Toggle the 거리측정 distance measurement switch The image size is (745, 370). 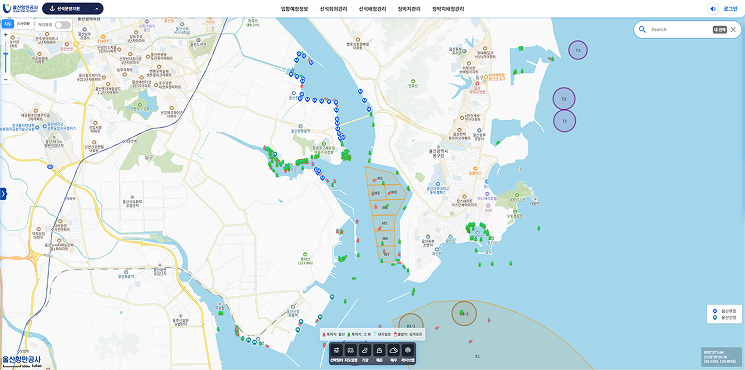62,25
